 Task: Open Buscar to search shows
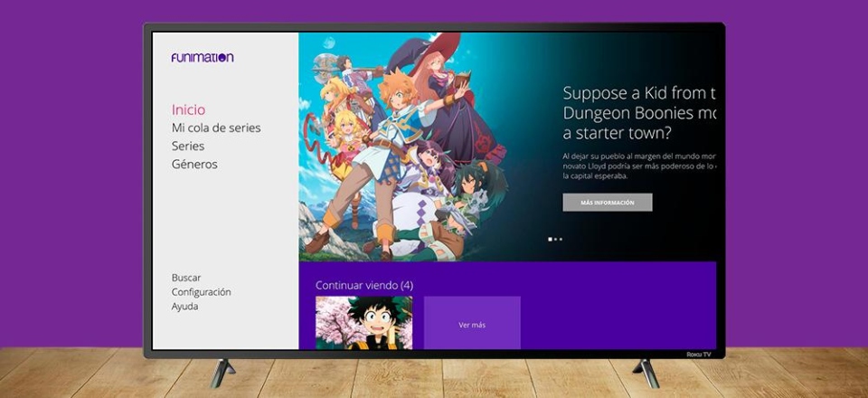[186, 278]
